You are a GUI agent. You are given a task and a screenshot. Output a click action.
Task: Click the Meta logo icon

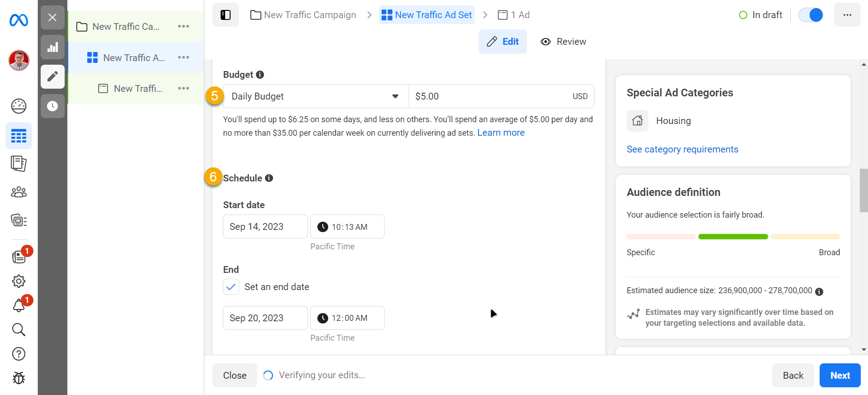point(19,20)
